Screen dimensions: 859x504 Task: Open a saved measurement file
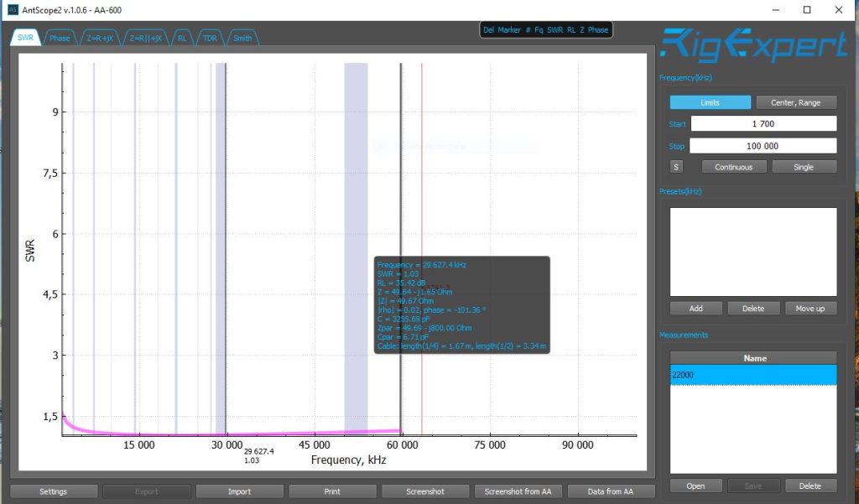click(695, 486)
